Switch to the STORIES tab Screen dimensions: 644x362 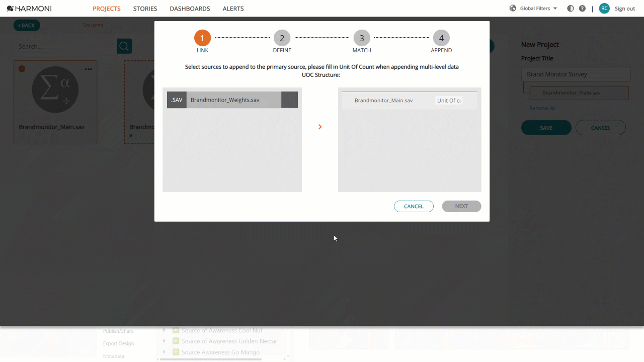tap(145, 9)
